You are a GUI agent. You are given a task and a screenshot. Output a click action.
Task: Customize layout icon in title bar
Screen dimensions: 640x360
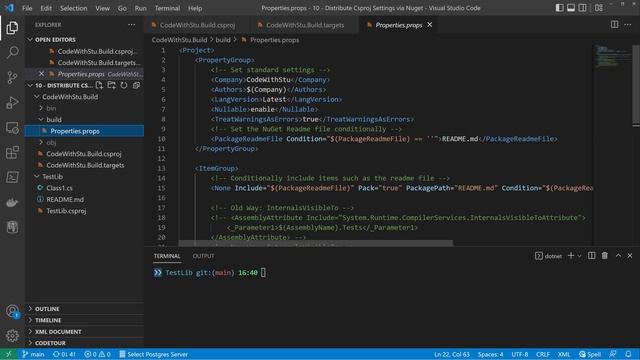pyautogui.click(x=599, y=8)
